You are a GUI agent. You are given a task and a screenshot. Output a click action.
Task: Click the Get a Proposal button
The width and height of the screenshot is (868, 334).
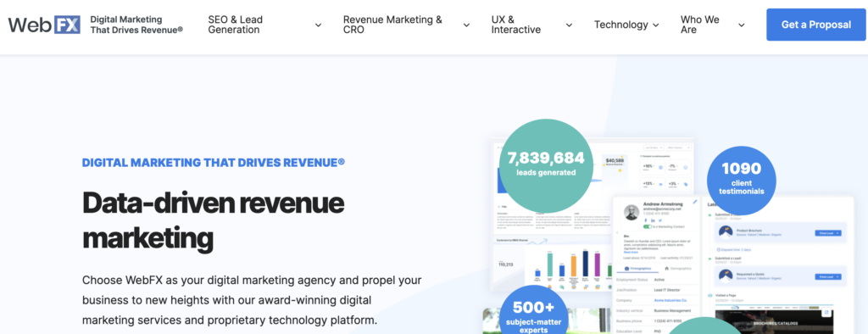point(816,25)
